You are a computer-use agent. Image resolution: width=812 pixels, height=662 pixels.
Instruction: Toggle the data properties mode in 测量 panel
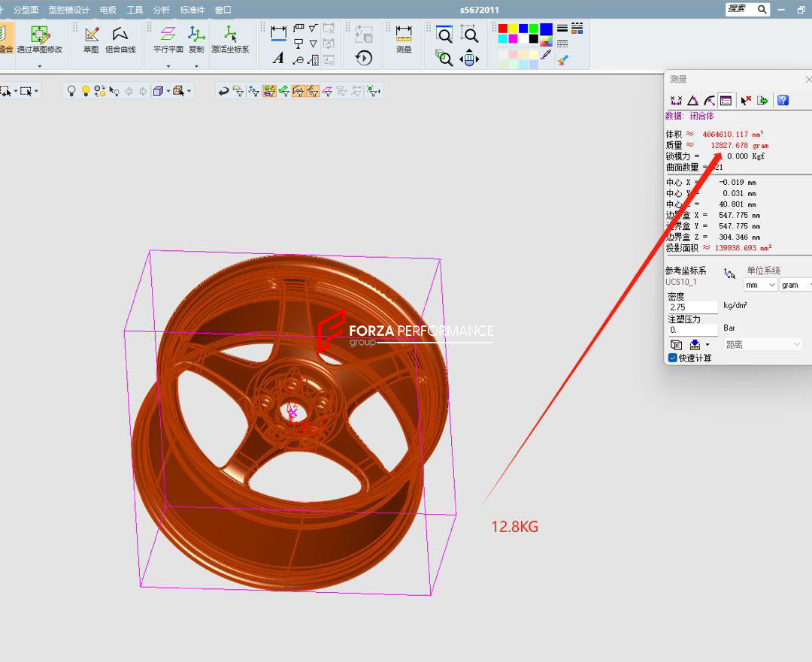pos(726,101)
